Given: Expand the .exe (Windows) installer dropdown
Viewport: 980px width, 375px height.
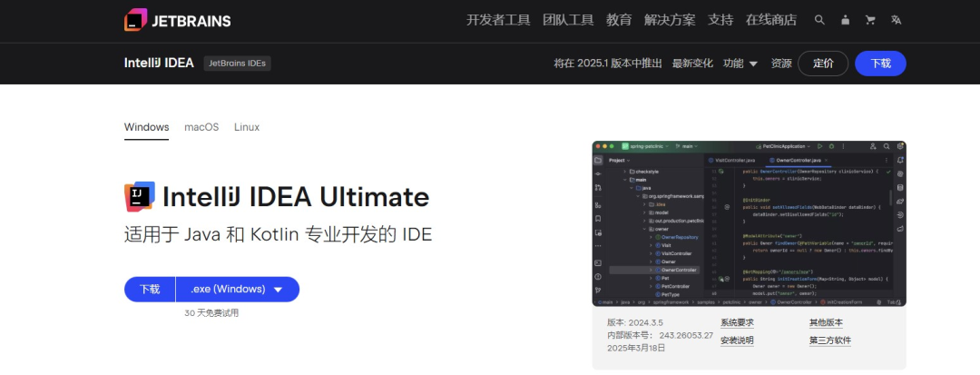Looking at the screenshot, I should point(238,290).
